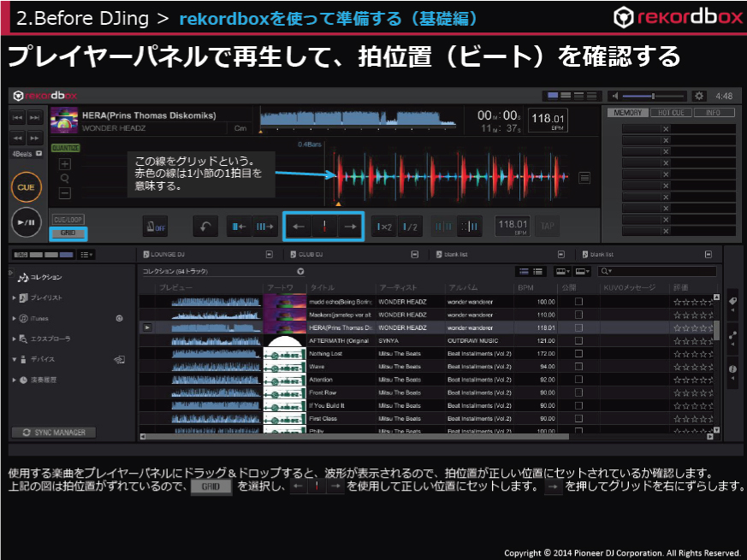Viewport: 747px width, 560px height.
Task: Shift the beat grid left with the arrow button beside TAP row
Action: [x=299, y=227]
